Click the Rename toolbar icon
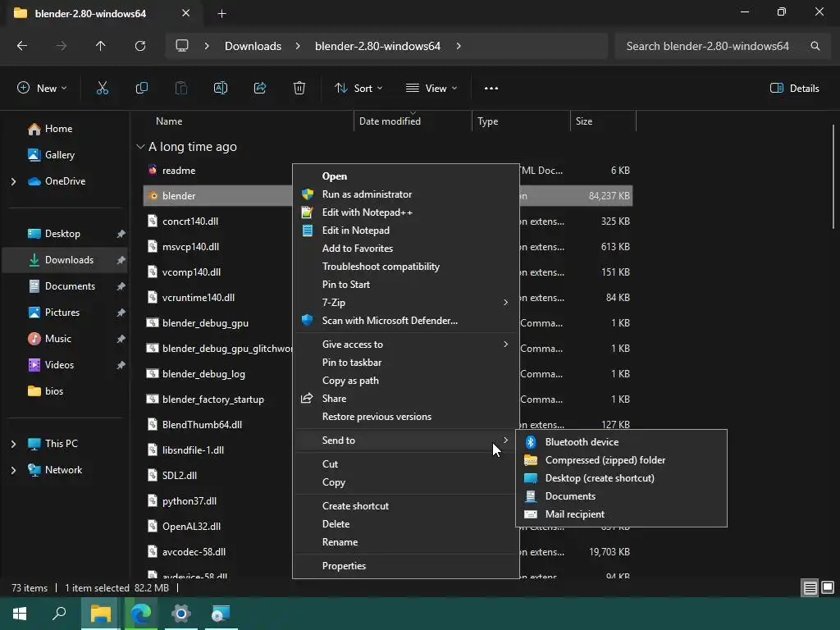This screenshot has width=840, height=630. point(221,89)
